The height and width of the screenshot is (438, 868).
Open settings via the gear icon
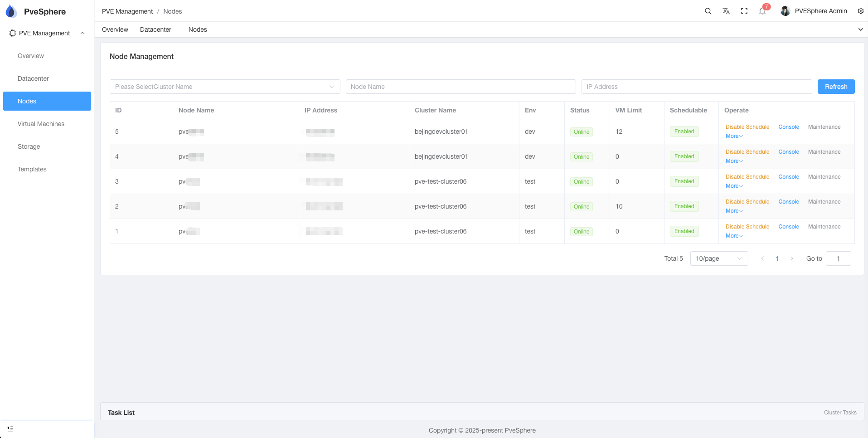click(861, 10)
